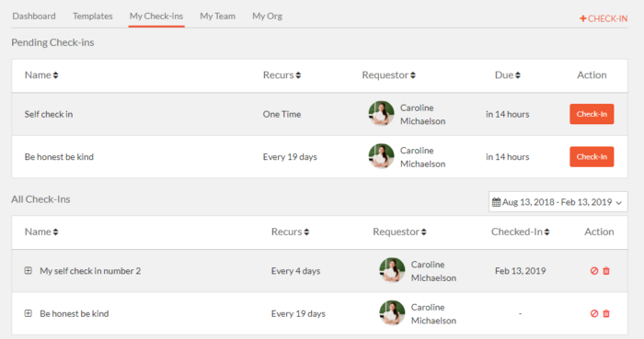
Task: Switch to the Dashboard tab
Action: click(34, 17)
